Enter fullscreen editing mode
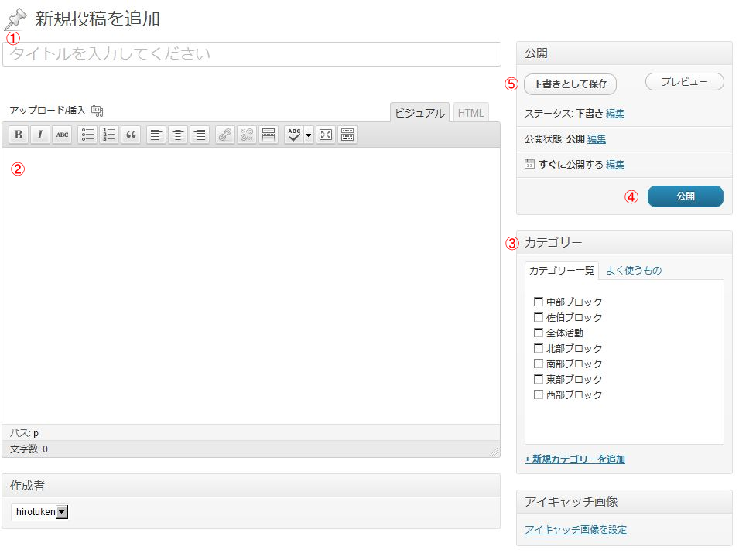The image size is (739, 560). click(326, 135)
